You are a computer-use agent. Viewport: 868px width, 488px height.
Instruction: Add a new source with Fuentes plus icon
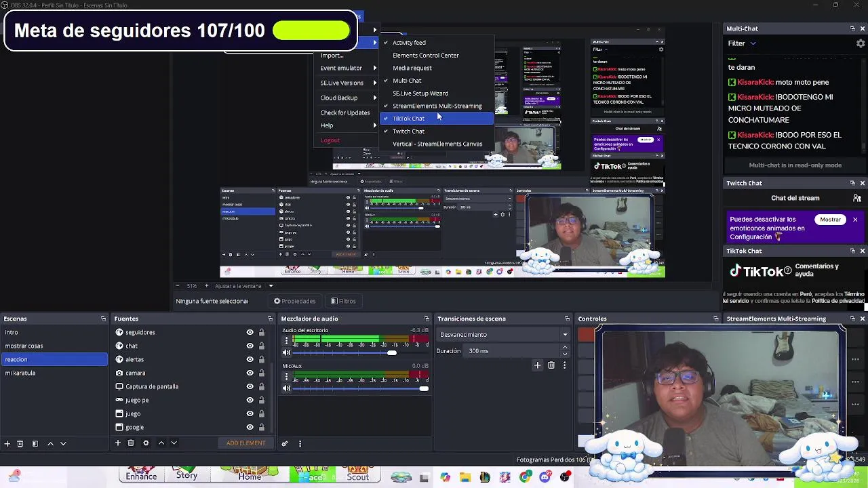pos(117,443)
